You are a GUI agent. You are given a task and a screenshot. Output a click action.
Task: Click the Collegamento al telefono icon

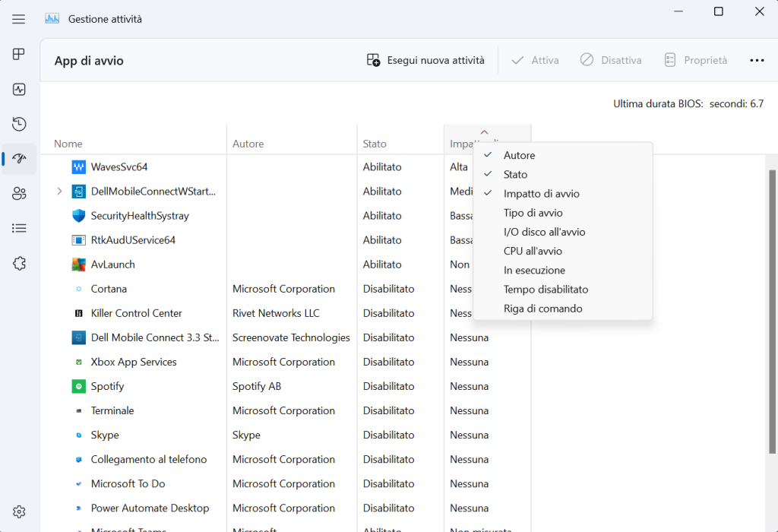click(78, 460)
